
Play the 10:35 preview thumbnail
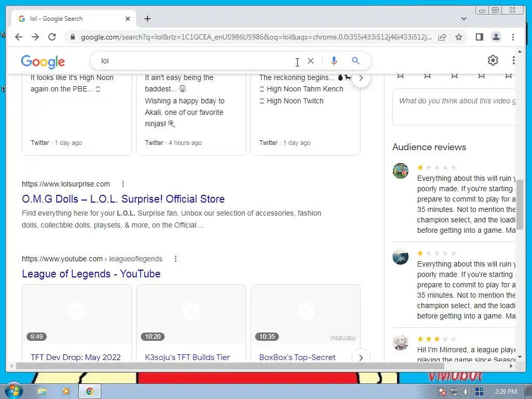(305, 314)
